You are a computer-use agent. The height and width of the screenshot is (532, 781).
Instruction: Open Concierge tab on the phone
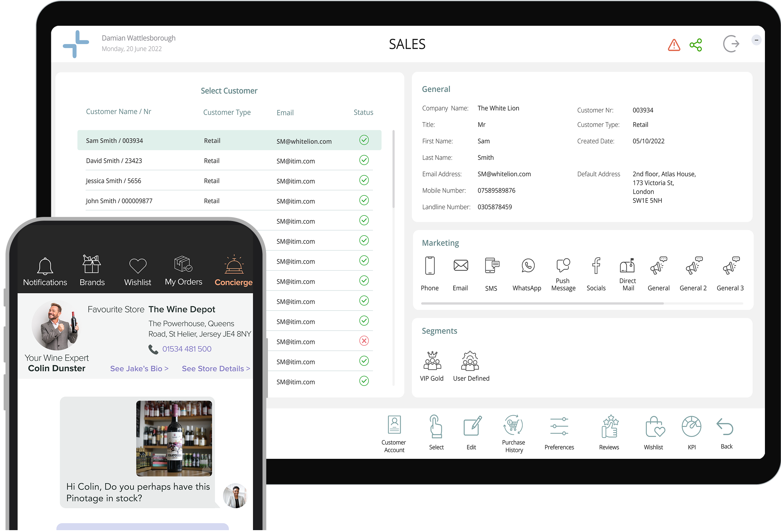pyautogui.click(x=234, y=271)
